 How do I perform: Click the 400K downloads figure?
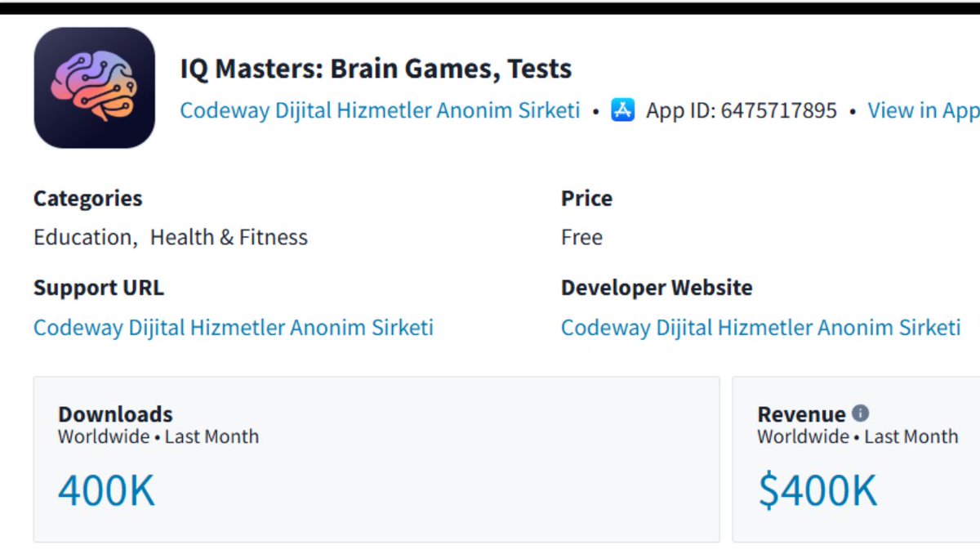click(x=106, y=490)
